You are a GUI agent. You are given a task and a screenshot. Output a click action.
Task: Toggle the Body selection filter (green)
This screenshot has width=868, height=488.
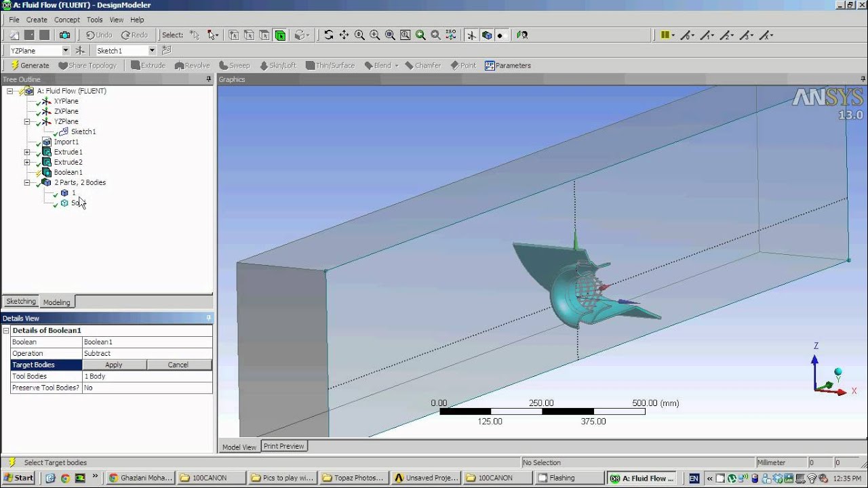[280, 35]
